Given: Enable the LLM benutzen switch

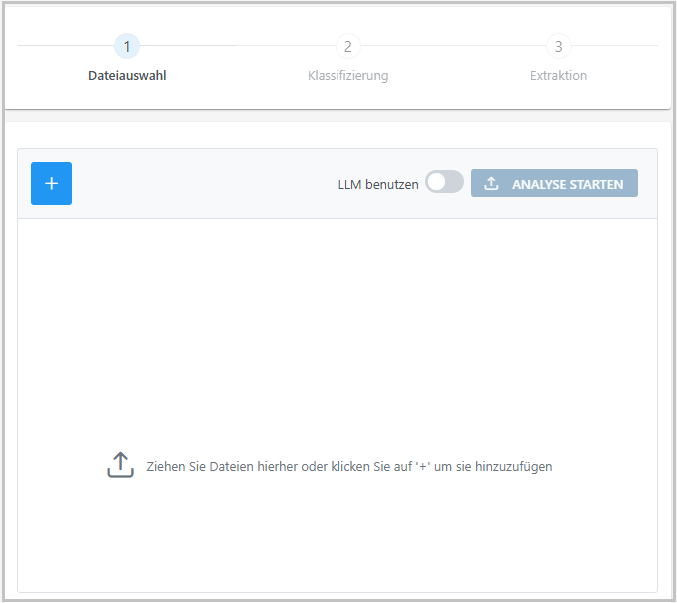Looking at the screenshot, I should pos(444,182).
